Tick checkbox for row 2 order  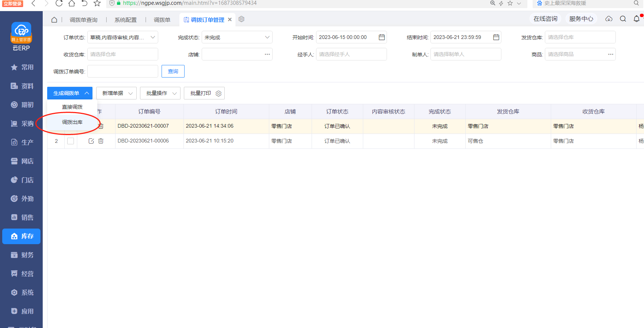click(x=71, y=141)
